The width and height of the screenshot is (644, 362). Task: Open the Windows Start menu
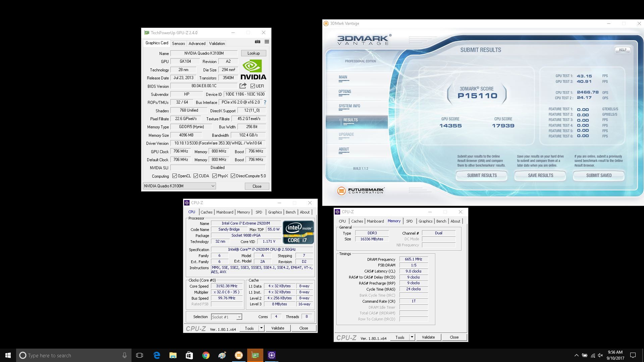click(x=8, y=355)
